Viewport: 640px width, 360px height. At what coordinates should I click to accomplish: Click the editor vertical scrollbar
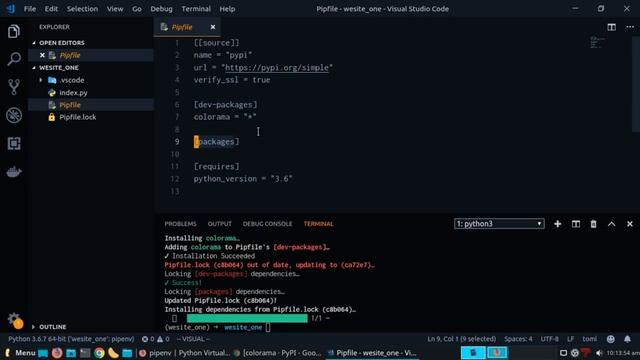pyautogui.click(x=636, y=84)
